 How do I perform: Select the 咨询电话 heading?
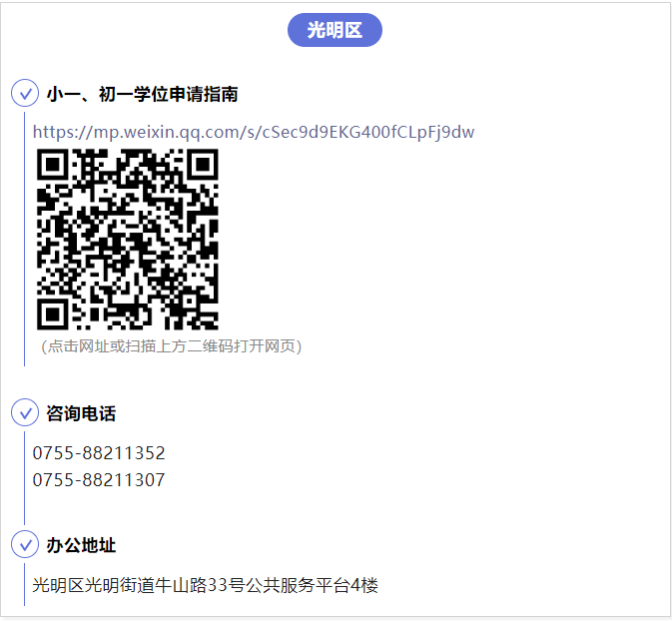click(x=81, y=413)
